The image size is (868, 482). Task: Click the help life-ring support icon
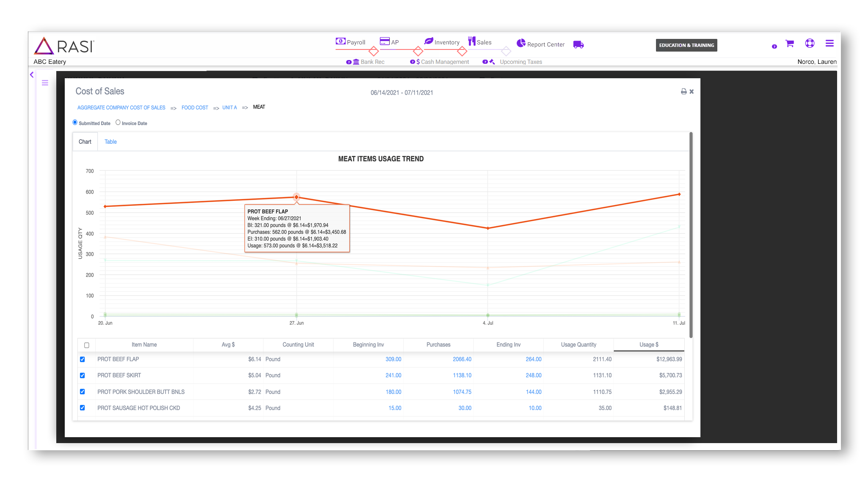pos(810,43)
